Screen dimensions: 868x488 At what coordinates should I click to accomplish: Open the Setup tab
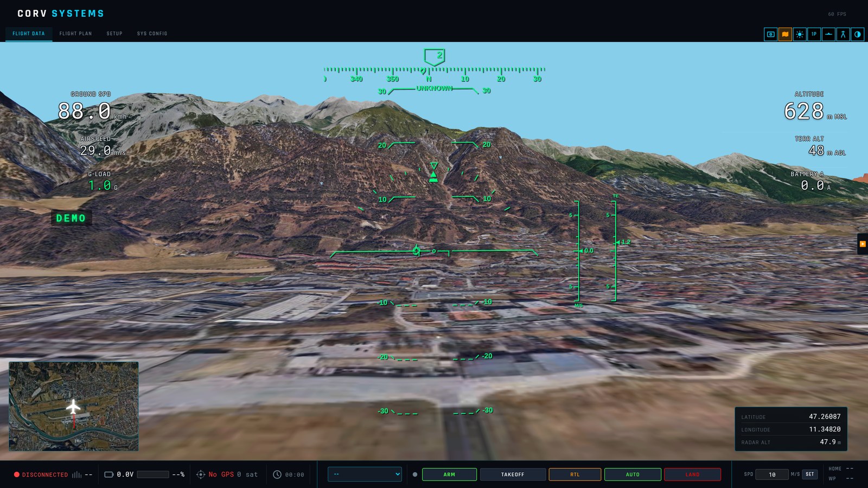(x=114, y=34)
